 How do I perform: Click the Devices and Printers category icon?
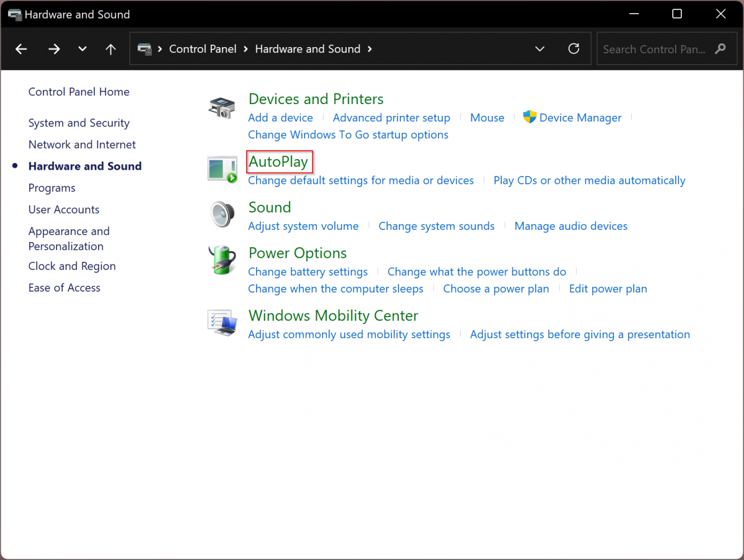pos(222,108)
